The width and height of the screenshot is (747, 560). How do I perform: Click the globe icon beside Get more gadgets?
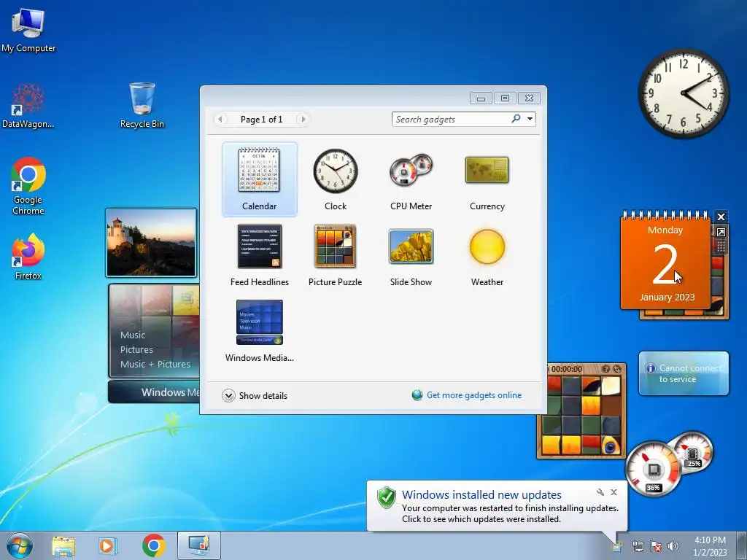[x=417, y=395]
